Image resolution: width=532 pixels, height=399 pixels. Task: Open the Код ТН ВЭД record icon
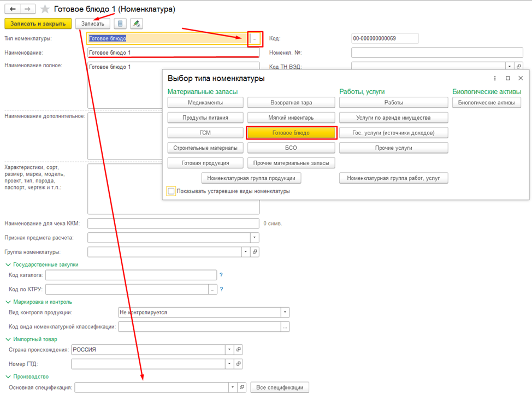(x=519, y=66)
